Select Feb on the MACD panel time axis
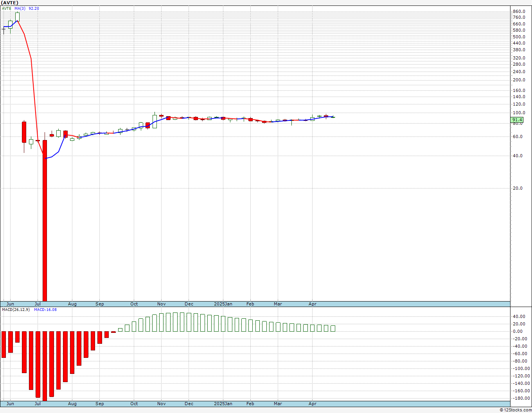Screen dimensions: 532x413 [x=250, y=404]
